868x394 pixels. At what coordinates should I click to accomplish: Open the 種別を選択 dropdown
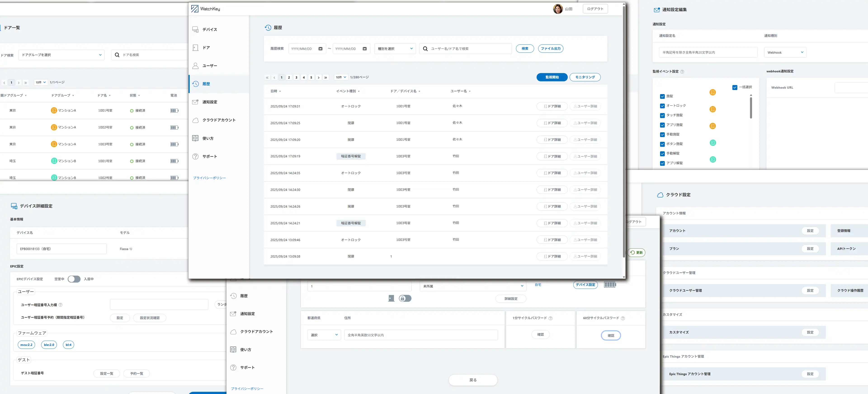click(x=395, y=49)
